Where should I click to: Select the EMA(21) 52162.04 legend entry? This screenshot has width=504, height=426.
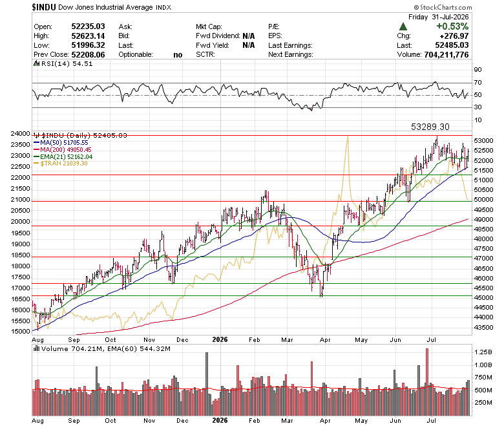coord(63,157)
